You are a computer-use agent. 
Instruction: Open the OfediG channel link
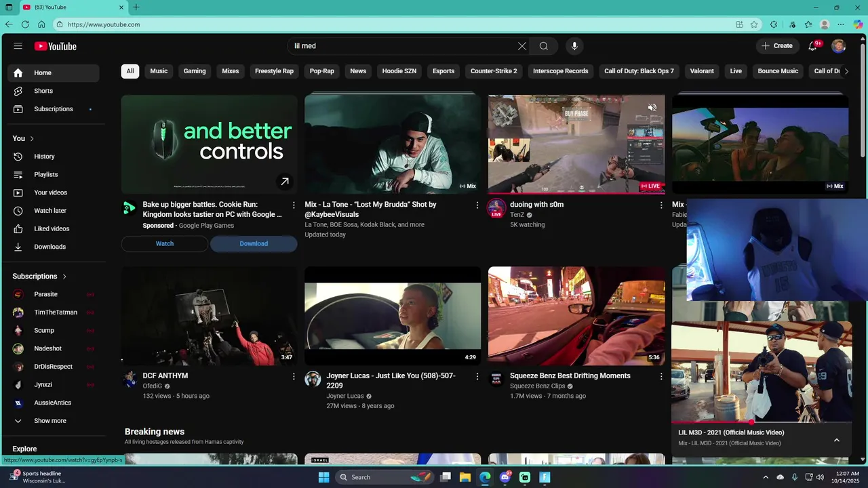[x=153, y=386]
